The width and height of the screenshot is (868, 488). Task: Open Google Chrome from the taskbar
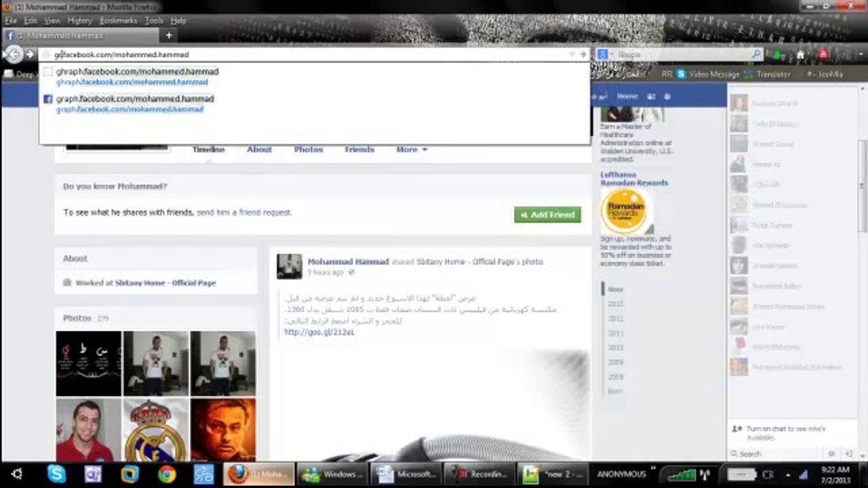[x=167, y=474]
